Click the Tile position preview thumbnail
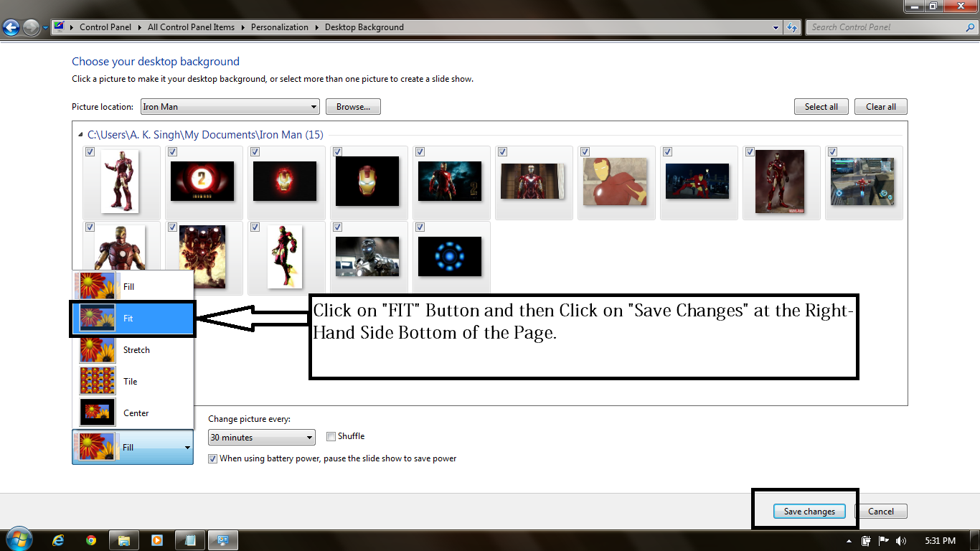 pyautogui.click(x=97, y=380)
